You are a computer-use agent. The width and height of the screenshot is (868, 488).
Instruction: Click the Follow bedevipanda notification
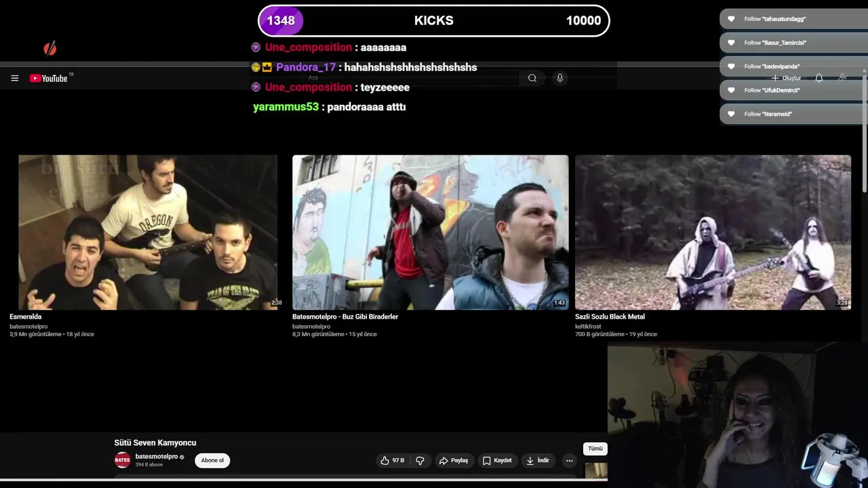coord(792,66)
